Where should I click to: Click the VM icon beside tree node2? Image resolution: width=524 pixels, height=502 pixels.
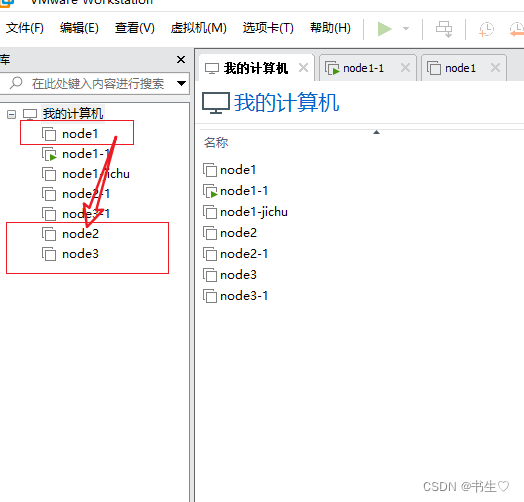point(49,234)
